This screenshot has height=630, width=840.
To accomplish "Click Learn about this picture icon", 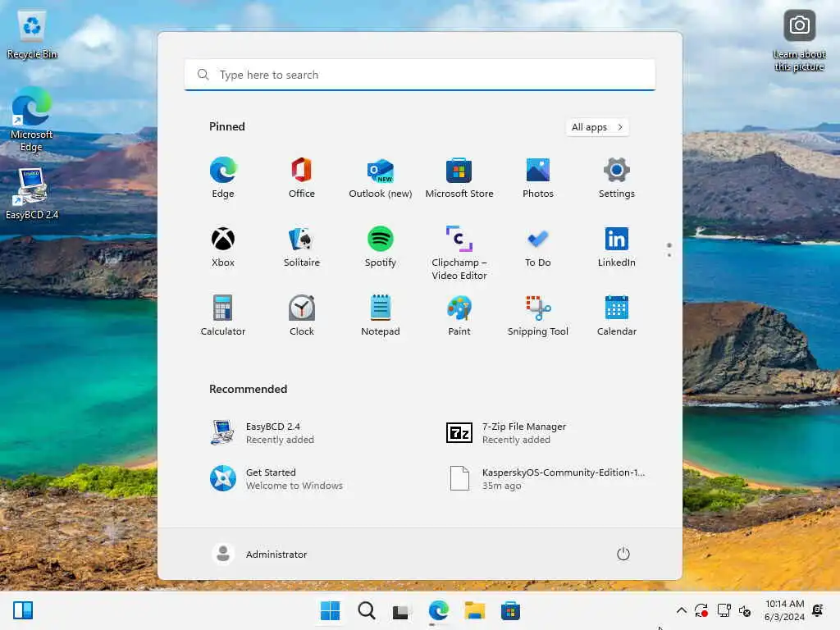I will [799, 41].
